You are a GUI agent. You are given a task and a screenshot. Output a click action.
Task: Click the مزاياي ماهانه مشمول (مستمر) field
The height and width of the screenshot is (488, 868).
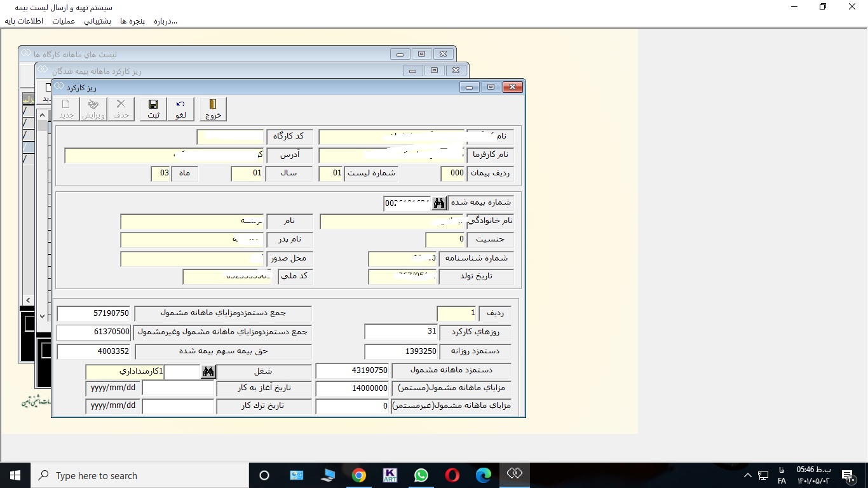pos(352,388)
